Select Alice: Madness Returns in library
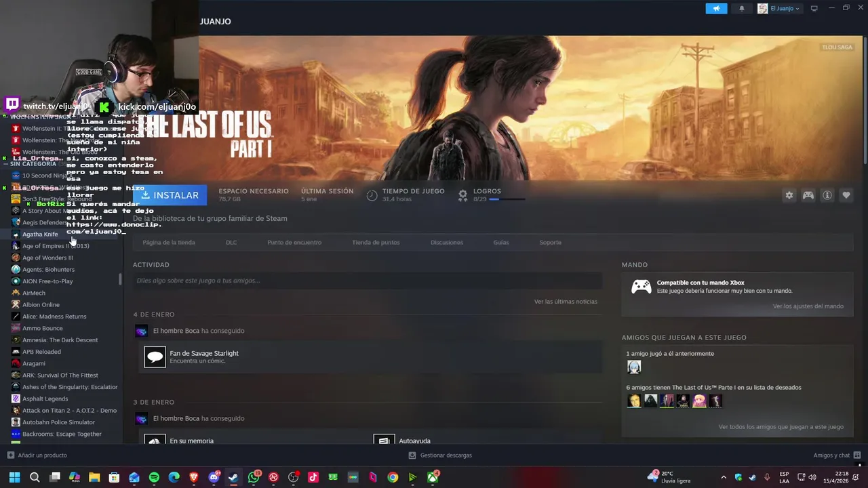 [54, 317]
